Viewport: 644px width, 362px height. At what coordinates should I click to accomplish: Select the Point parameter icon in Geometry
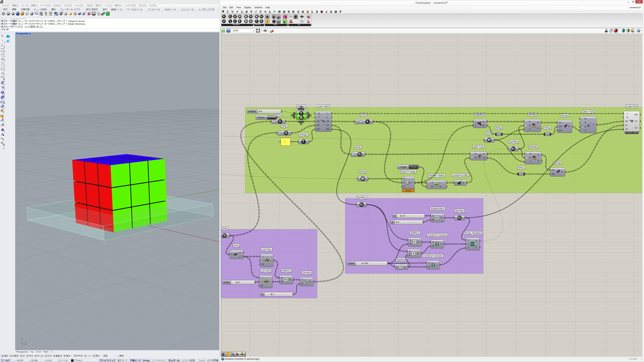tap(224, 16)
